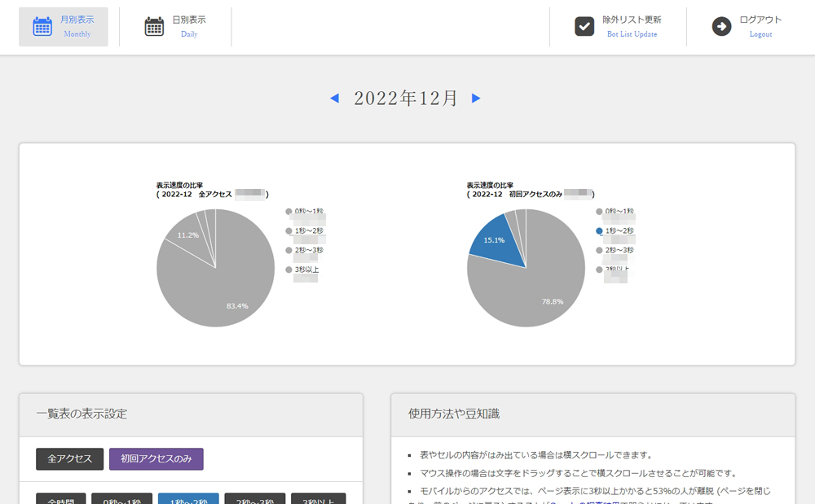
Task: Click left chart title 表示速度の比率 全アクセス
Action: 213,190
